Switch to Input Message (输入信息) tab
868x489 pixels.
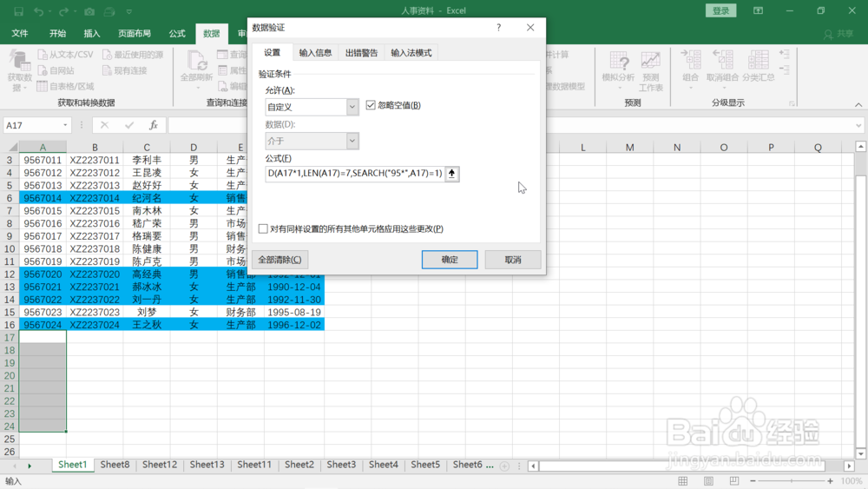click(x=316, y=53)
